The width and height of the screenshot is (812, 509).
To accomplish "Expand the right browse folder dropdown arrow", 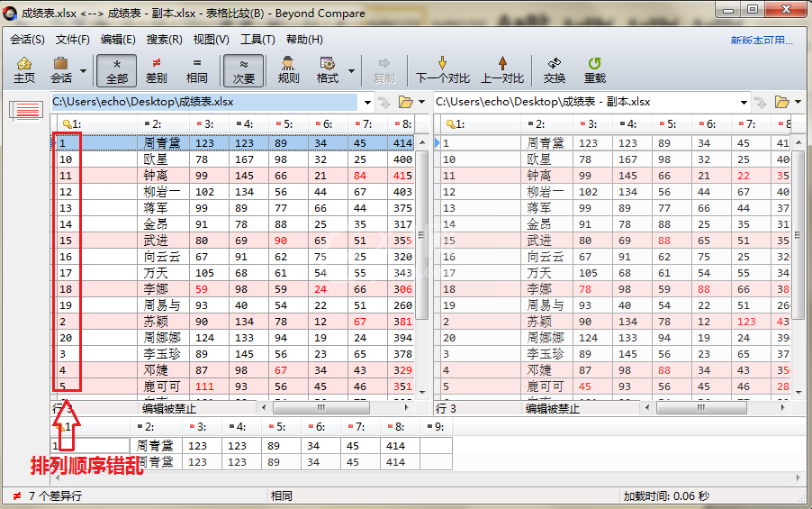I will click(798, 102).
